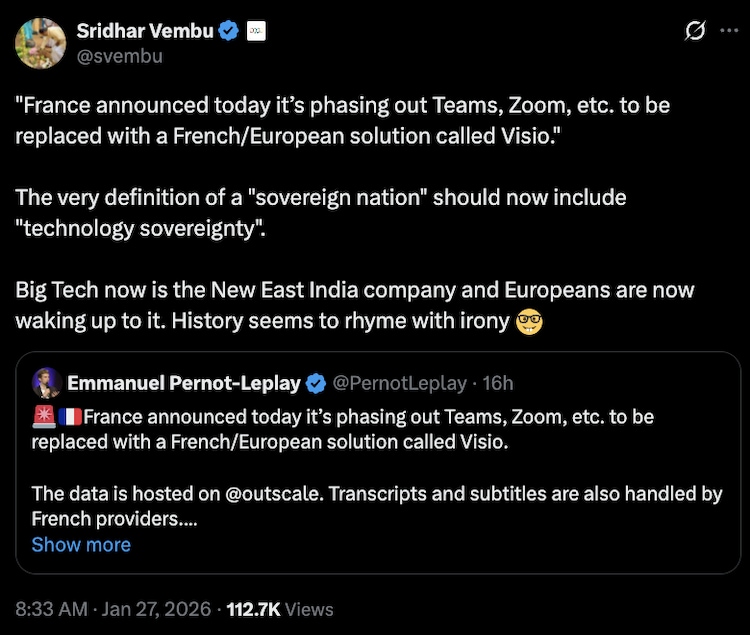Click Sridhar Vembu's blue verified badge
This screenshot has width=750, height=635.
point(229,31)
